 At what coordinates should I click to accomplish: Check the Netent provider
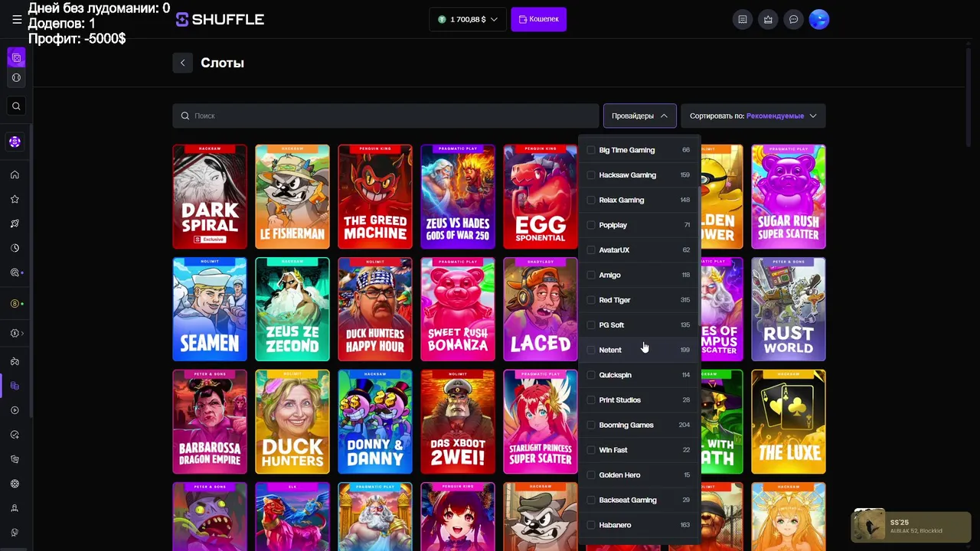pos(591,350)
